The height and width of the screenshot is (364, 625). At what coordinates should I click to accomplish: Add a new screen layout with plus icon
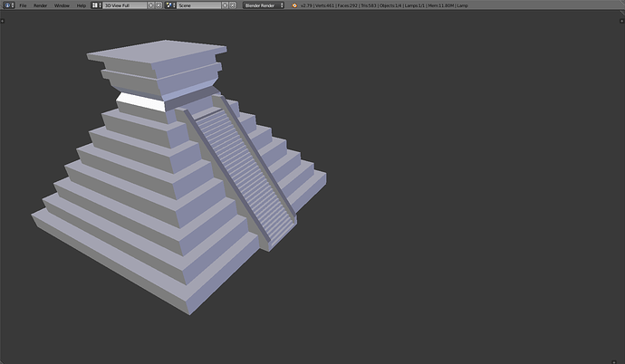pyautogui.click(x=150, y=5)
